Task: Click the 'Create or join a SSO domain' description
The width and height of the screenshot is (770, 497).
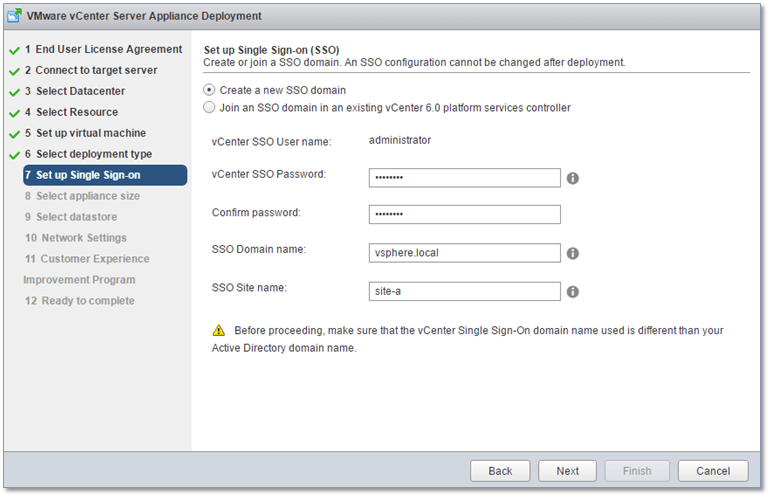Action: pyautogui.click(x=414, y=62)
